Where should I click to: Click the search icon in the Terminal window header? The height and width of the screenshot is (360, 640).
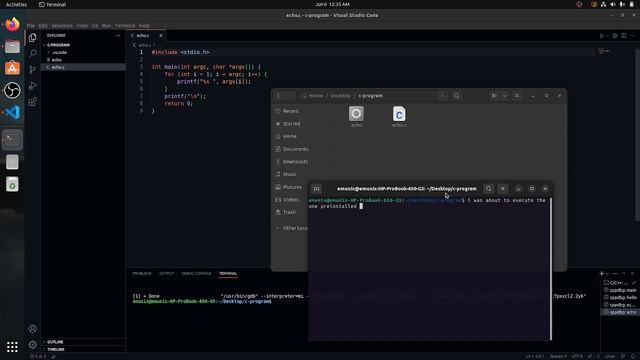(488, 189)
